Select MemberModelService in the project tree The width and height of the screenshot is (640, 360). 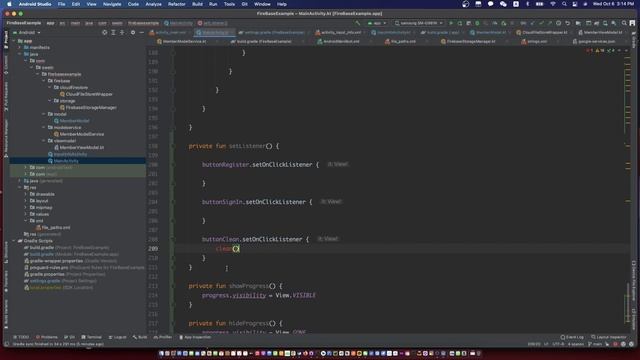(x=81, y=134)
